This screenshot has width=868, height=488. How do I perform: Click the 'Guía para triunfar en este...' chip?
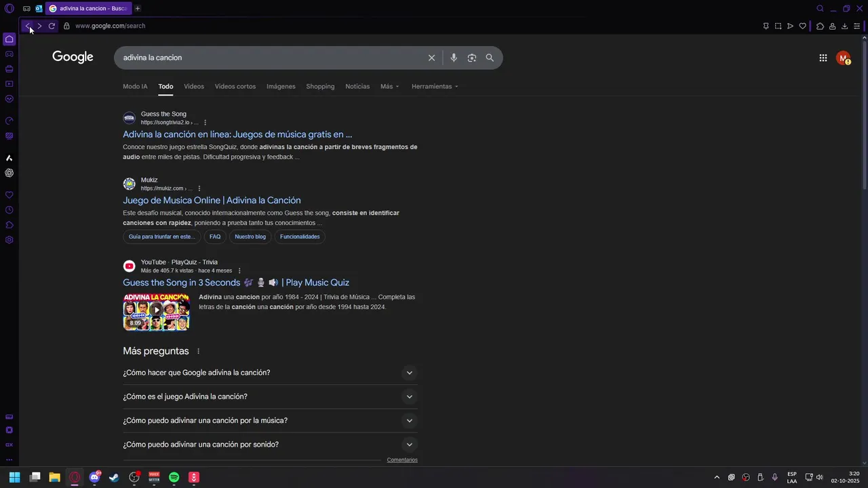161,237
